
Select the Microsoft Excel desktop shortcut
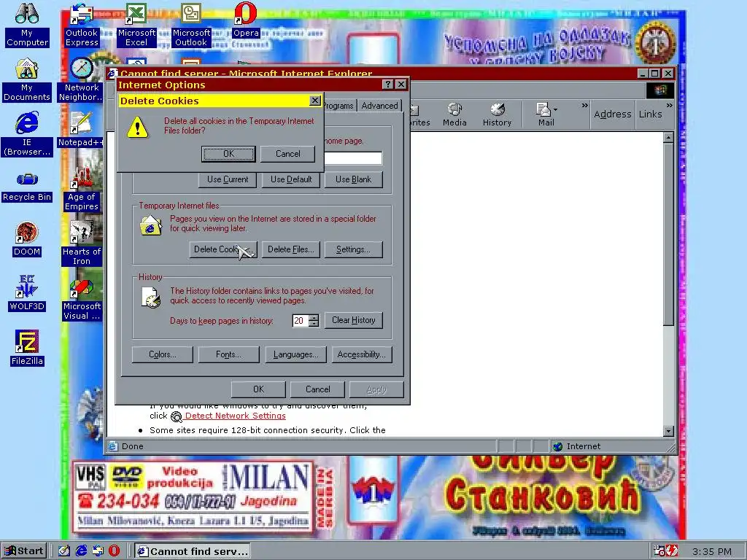(x=136, y=25)
